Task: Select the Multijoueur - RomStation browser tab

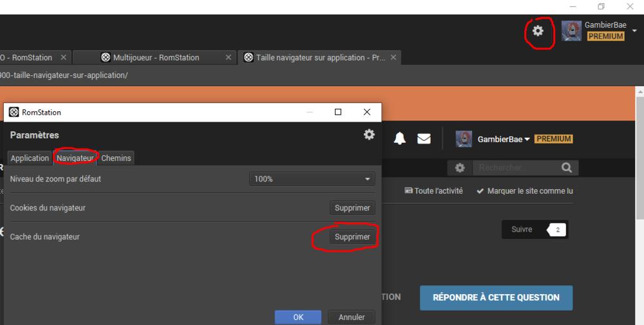Action: (x=155, y=57)
